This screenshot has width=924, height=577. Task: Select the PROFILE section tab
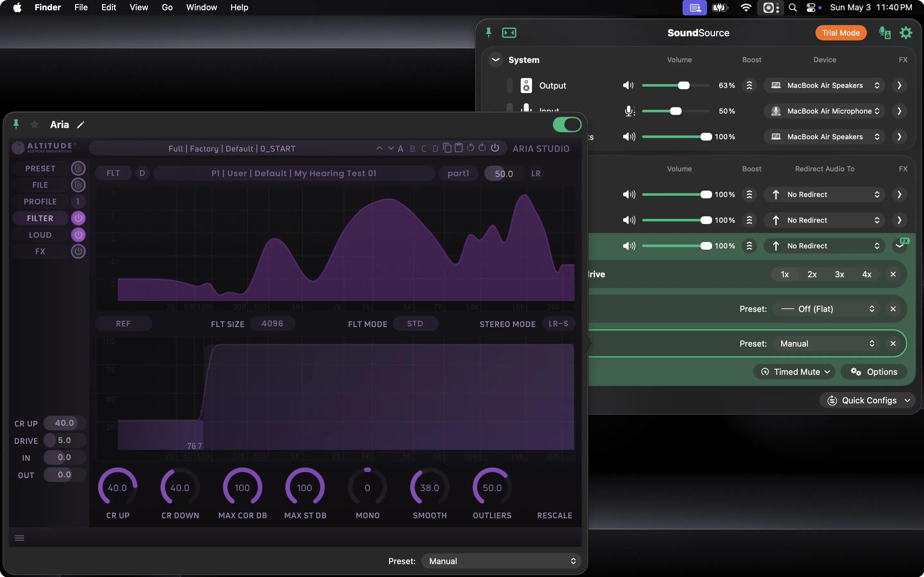point(40,202)
